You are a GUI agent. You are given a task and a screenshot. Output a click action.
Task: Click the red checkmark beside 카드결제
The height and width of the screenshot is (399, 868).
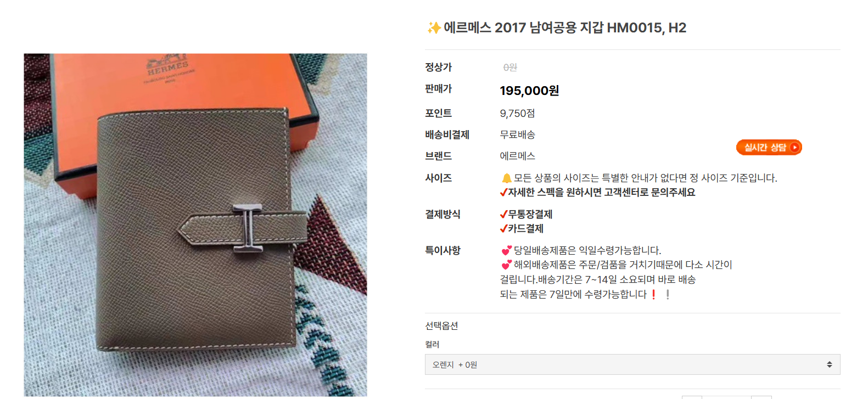(x=503, y=228)
